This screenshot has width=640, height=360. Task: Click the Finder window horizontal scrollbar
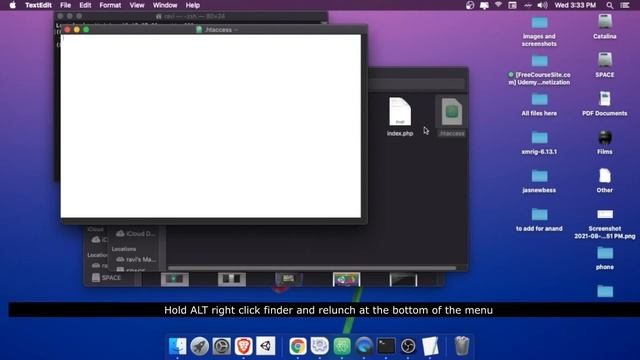click(312, 268)
